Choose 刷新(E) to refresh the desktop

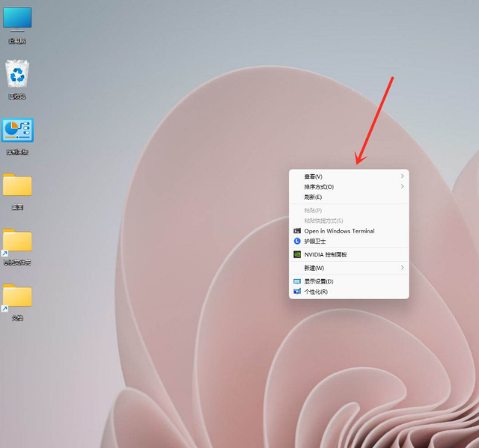point(313,197)
